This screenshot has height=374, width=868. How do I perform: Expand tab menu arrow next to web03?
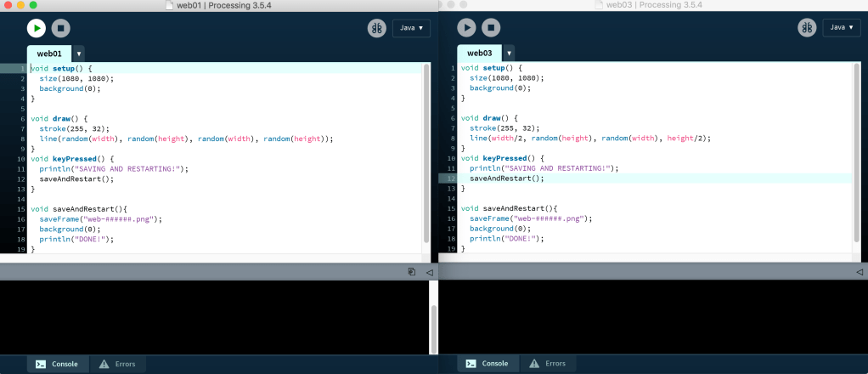pyautogui.click(x=510, y=54)
